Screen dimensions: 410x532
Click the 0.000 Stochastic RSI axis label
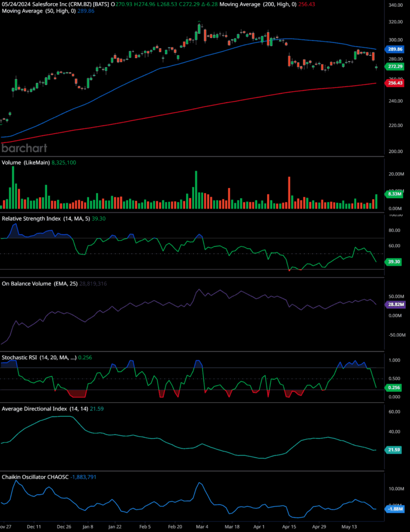394,397
